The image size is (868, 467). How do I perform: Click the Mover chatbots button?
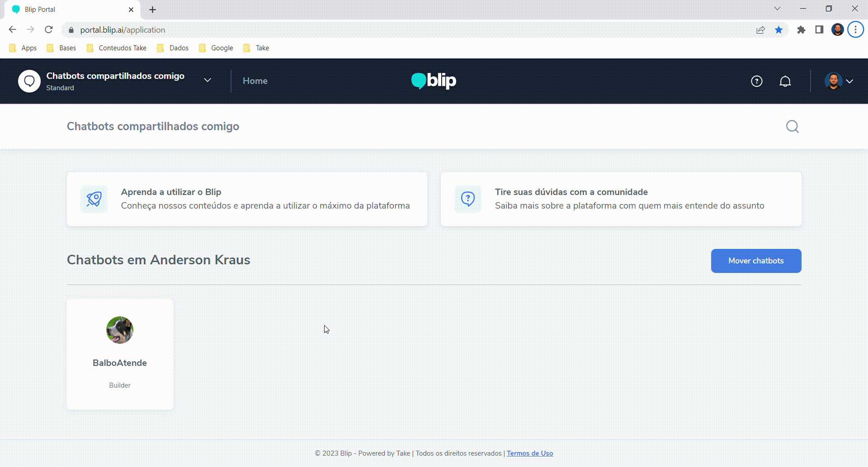point(756,261)
